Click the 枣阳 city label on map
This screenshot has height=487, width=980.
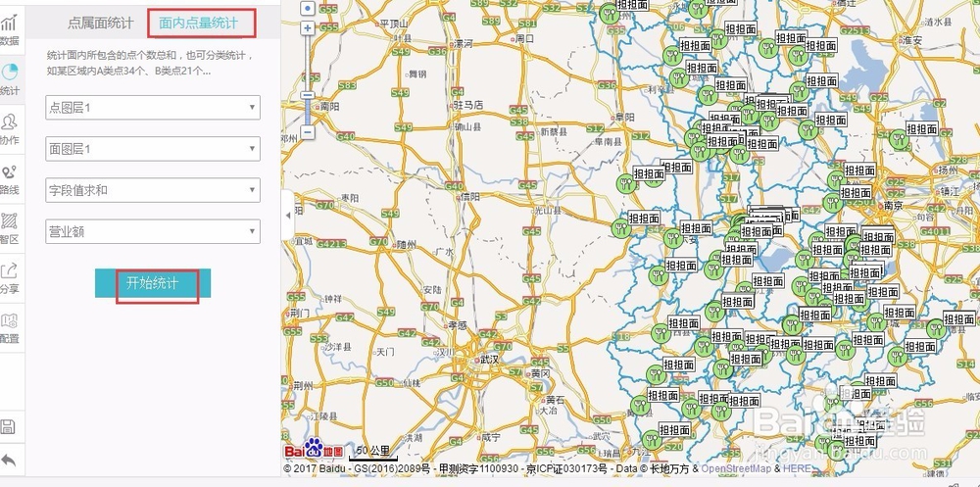coord(351,198)
